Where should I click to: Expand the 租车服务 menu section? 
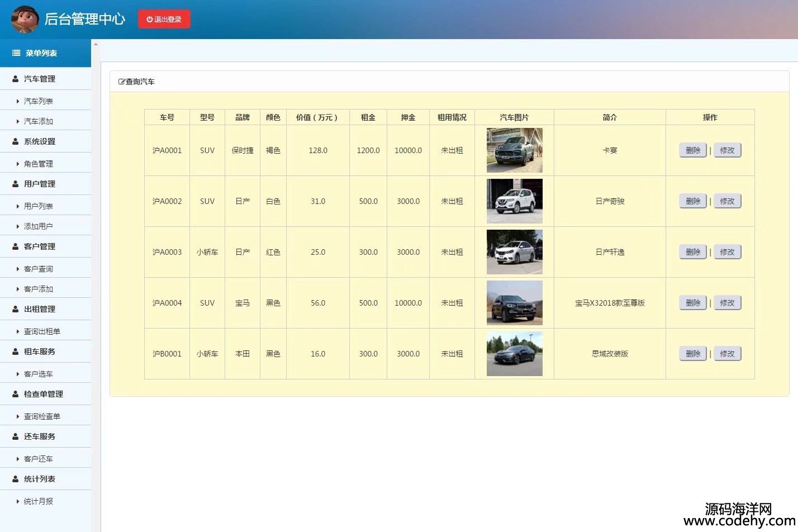click(45, 351)
